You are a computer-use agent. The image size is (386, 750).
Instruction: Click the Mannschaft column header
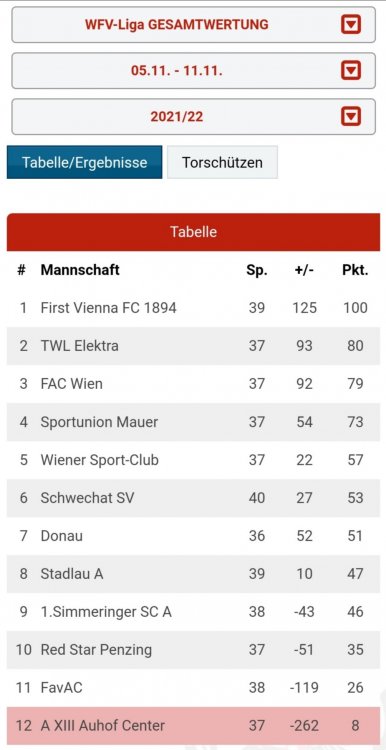pyautogui.click(x=80, y=270)
